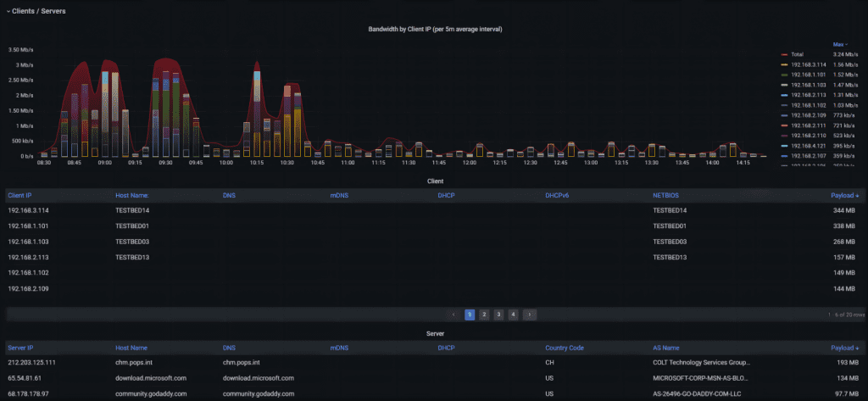Open the Server panel title menu
The height and width of the screenshot is (401, 868).
[434, 333]
